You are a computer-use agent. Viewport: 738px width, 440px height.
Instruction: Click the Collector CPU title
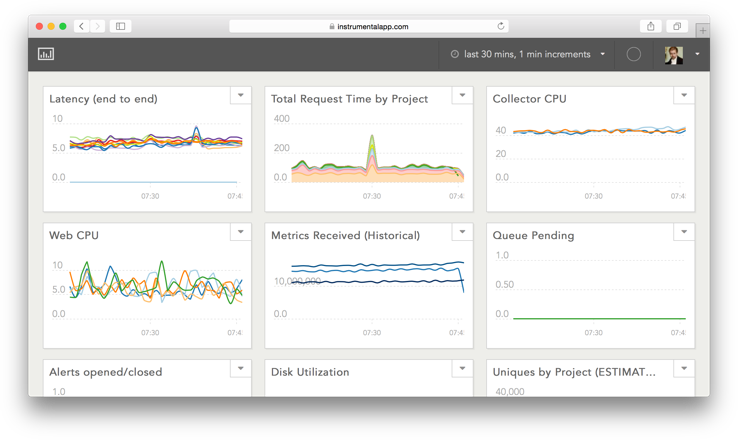pos(529,99)
